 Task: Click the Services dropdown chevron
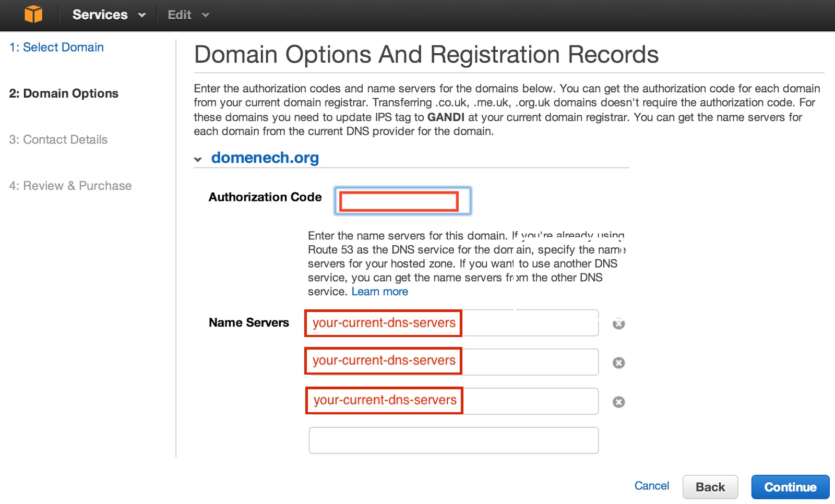click(x=142, y=15)
